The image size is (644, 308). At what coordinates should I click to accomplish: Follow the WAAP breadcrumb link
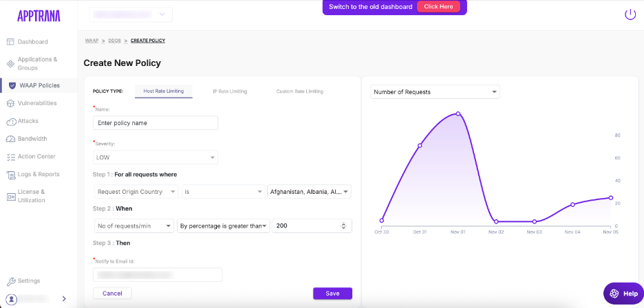[92, 41]
